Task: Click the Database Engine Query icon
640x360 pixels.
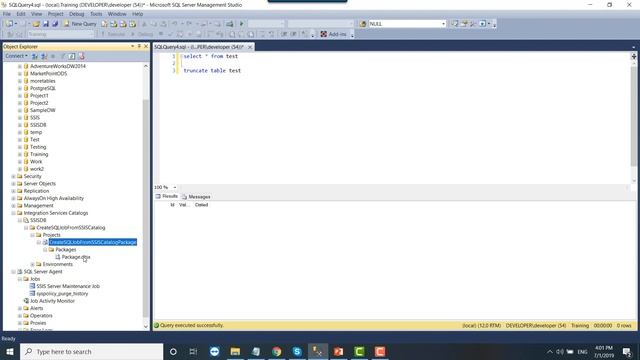Action: 105,24
